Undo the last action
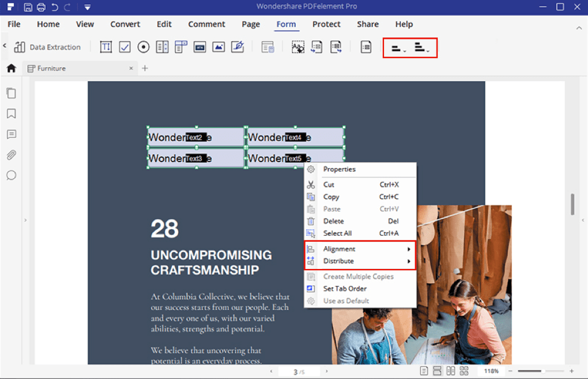Image resolution: width=588 pixels, height=379 pixels. [55, 7]
